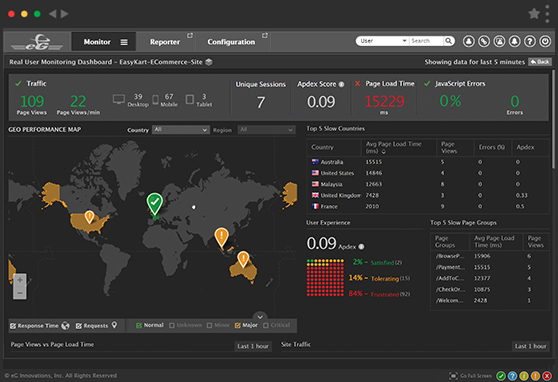Screen dimensions: 558x382
Task: Click the star bookmark icon at top right
Action: (534, 14)
